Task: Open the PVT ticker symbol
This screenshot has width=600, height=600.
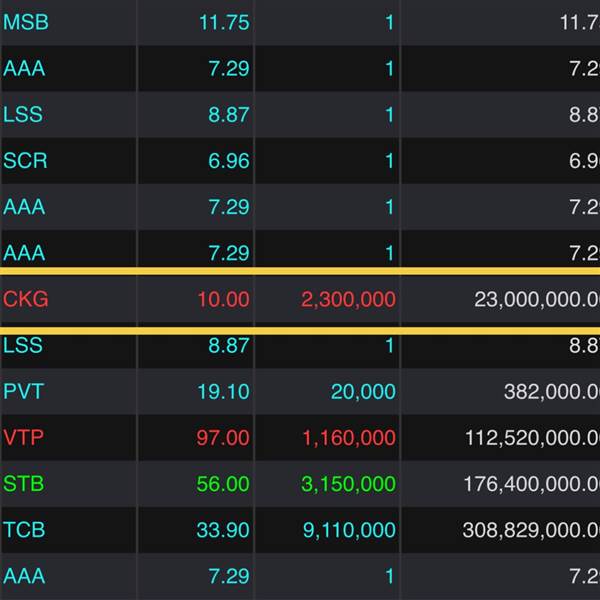Action: click(24, 391)
